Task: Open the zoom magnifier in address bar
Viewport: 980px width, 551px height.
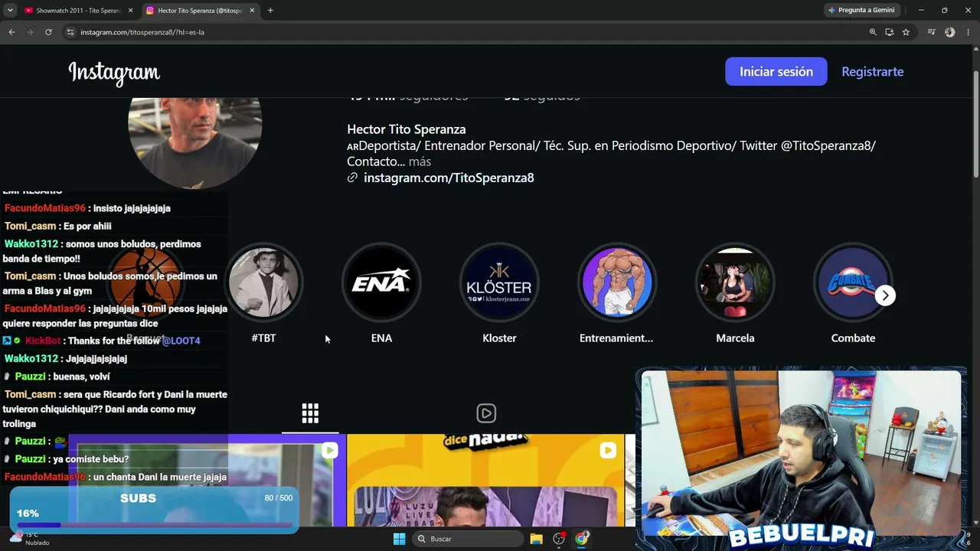Action: pos(873,32)
